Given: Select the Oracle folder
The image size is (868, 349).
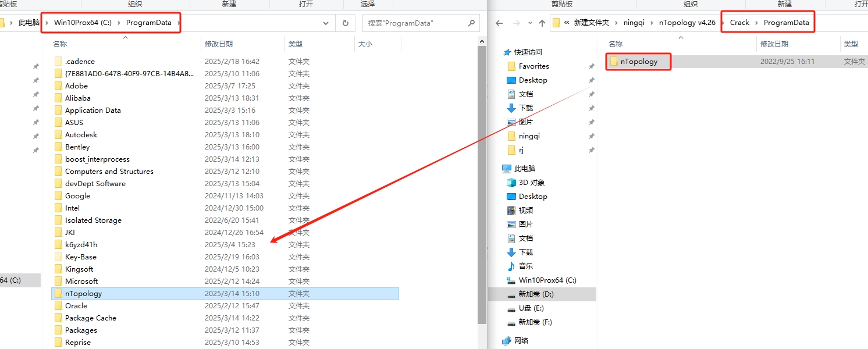Looking at the screenshot, I should point(76,305).
